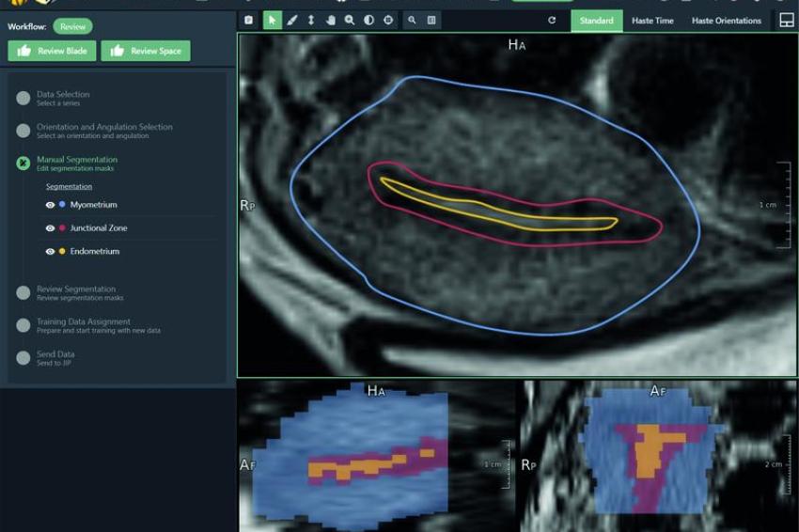799x532 pixels.
Task: Open the Review Segmentation workflow step
Action: click(70, 292)
